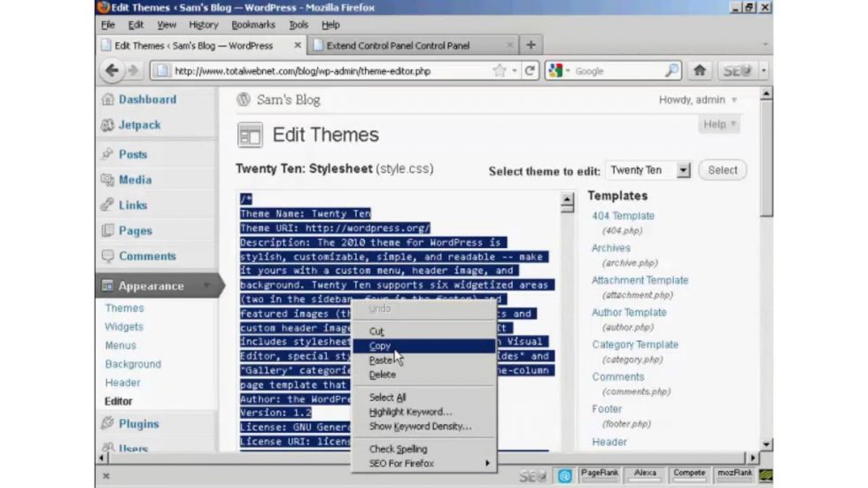Click the Jetpack sidebar icon
The image size is (868, 488).
[x=108, y=125]
